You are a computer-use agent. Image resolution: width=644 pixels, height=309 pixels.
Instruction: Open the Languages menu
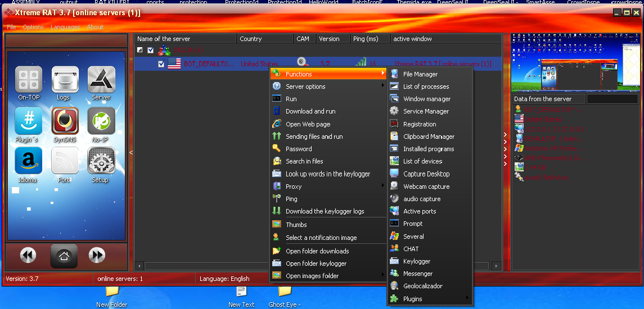coord(65,27)
